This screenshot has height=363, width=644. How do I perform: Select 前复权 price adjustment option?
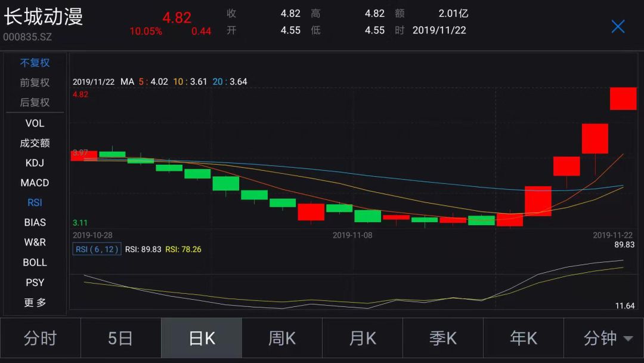tap(35, 82)
